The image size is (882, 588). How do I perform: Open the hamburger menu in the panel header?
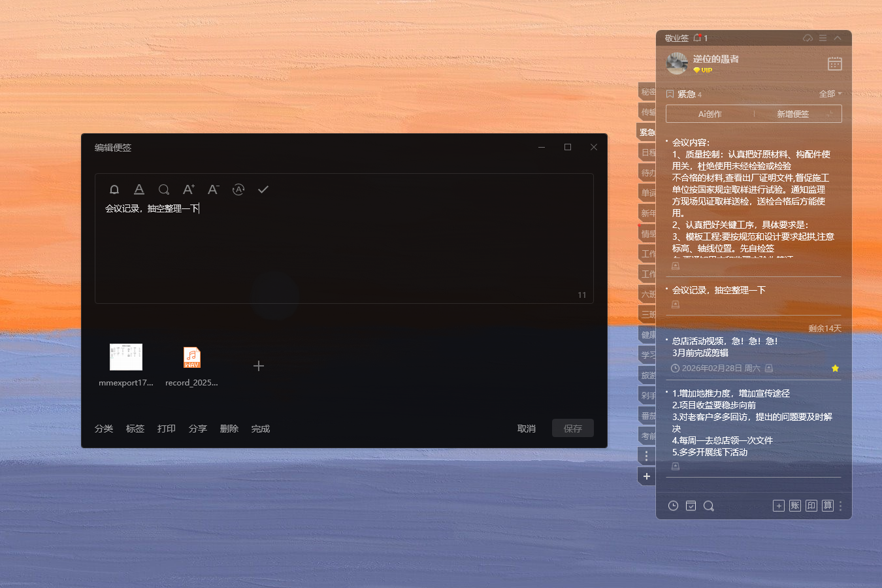coord(823,37)
